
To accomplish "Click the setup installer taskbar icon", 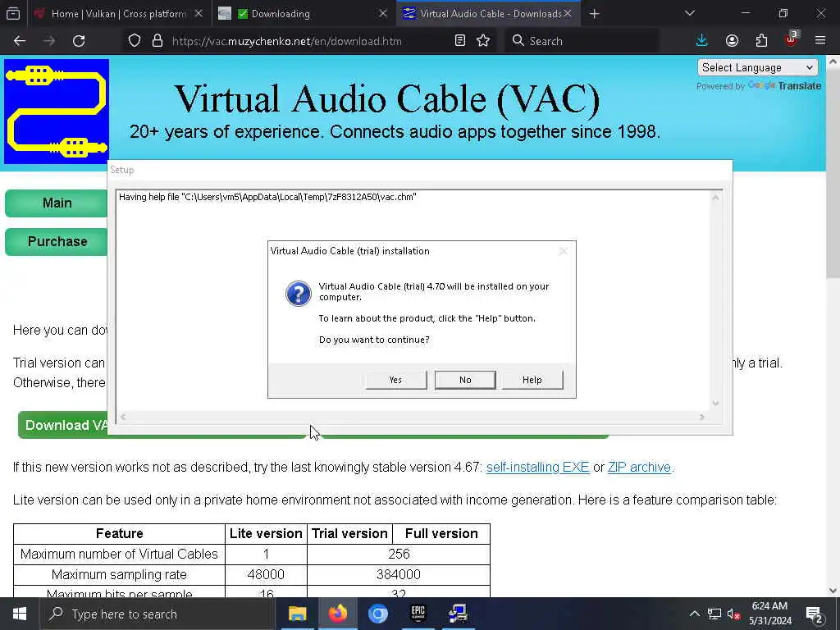I will [x=458, y=614].
